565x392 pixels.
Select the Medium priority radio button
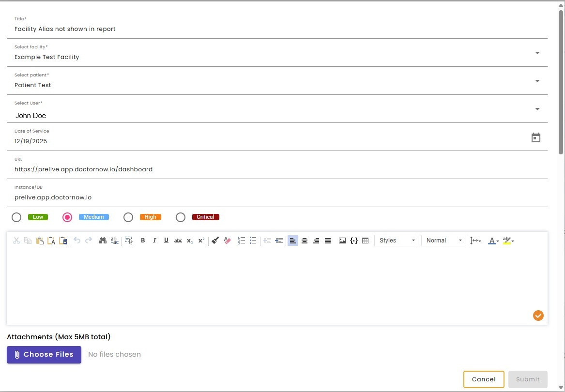[67, 217]
